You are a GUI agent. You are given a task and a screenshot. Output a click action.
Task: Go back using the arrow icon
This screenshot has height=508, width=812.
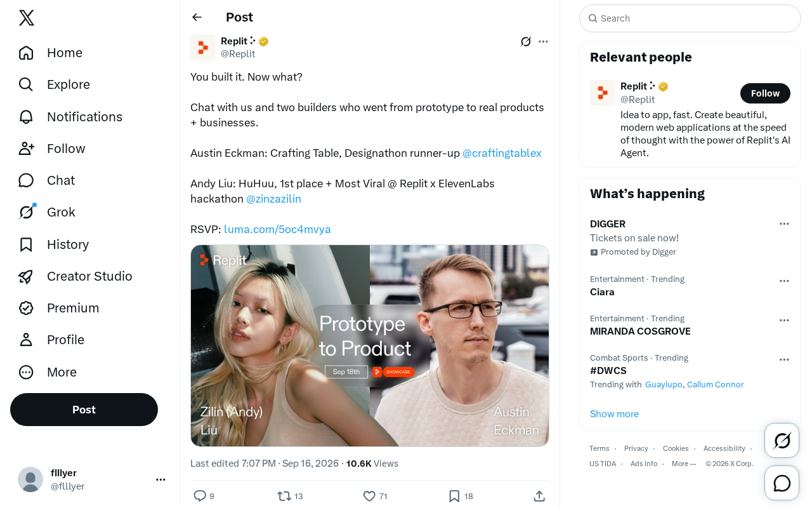point(197,17)
